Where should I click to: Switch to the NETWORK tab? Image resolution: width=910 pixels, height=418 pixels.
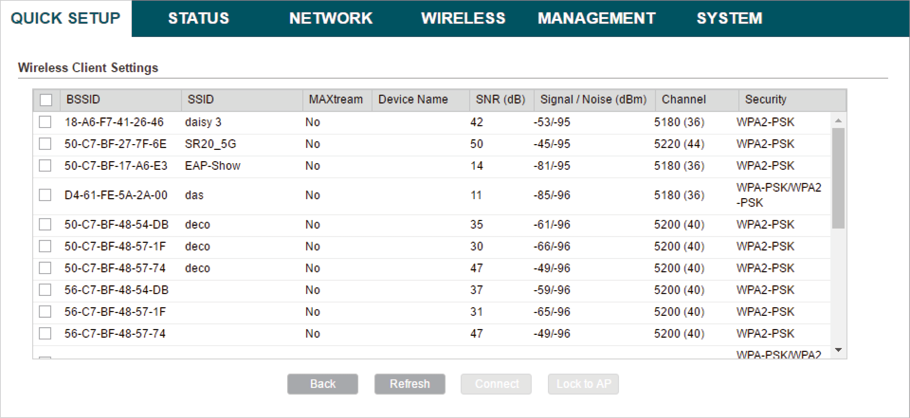[x=330, y=18]
